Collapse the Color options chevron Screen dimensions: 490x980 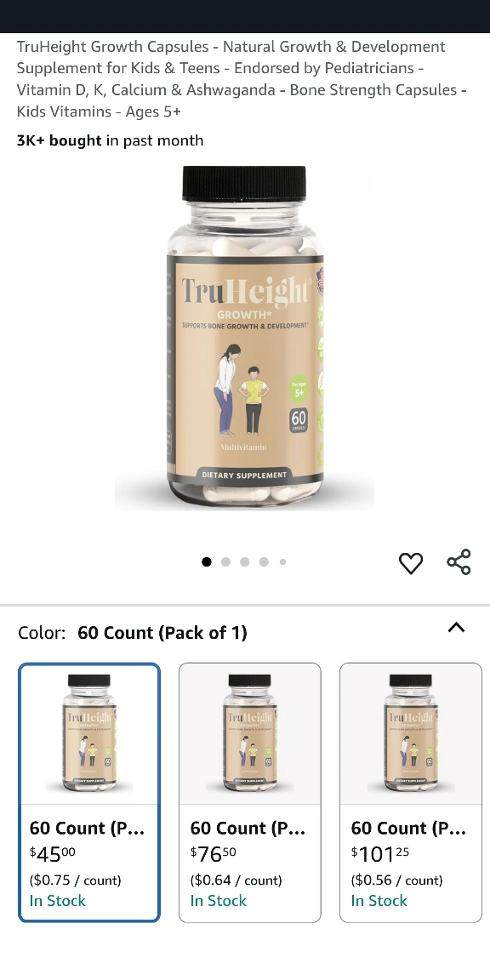pyautogui.click(x=457, y=628)
